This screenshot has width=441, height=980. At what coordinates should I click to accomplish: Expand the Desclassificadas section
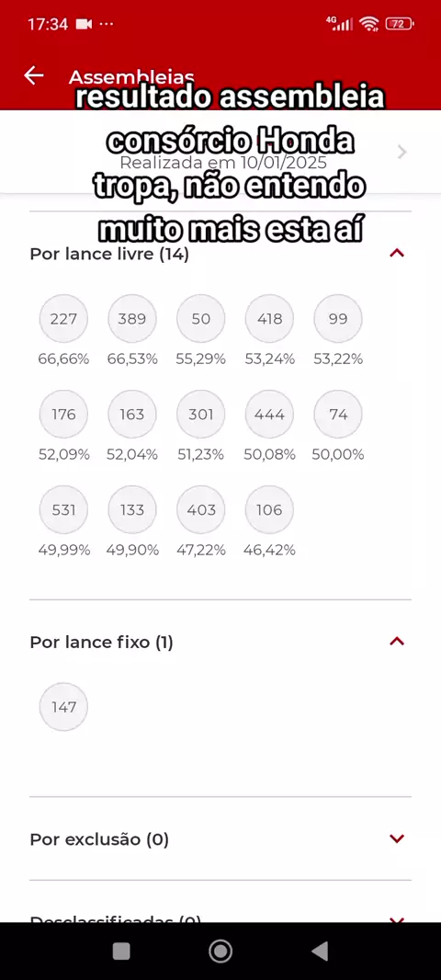tap(397, 920)
